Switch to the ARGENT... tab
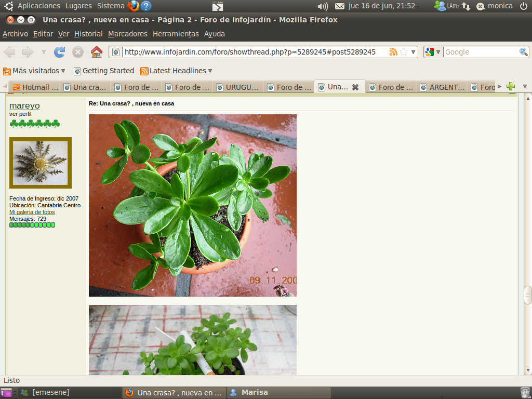The height and width of the screenshot is (399, 532). pos(442,87)
